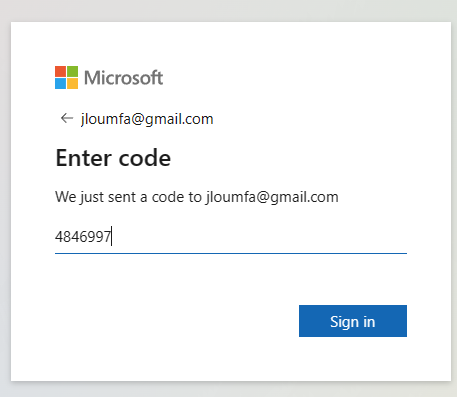The height and width of the screenshot is (397, 457).
Task: Click the yellow square in Microsoft logo
Action: 73,84
